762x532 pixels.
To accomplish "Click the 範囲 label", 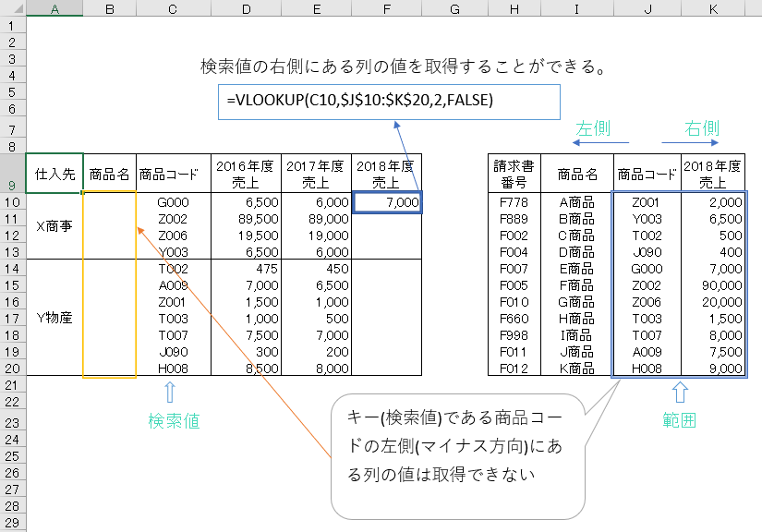I will [x=680, y=419].
